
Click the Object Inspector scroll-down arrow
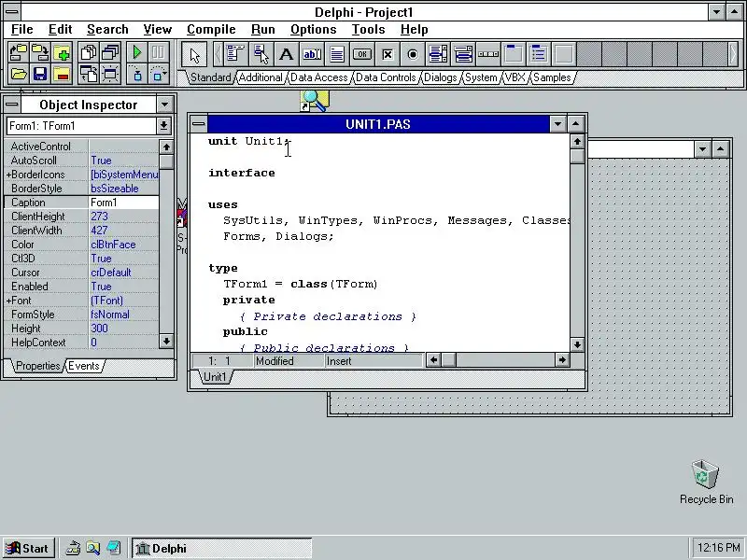pyautogui.click(x=166, y=341)
